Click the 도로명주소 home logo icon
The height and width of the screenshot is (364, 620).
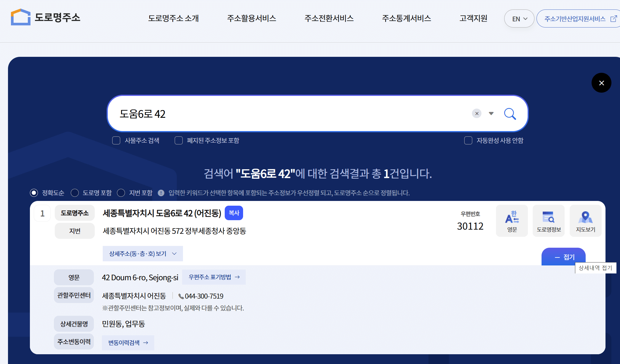[x=20, y=17]
